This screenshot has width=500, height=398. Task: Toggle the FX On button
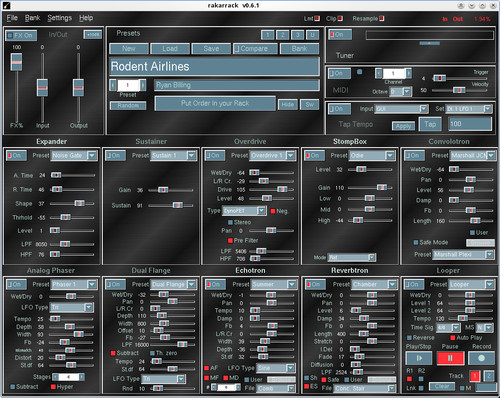(21, 35)
